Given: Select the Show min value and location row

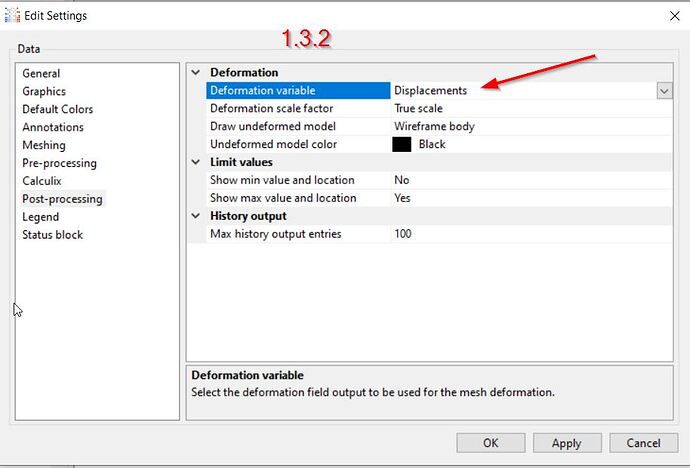Looking at the screenshot, I should coord(439,180).
